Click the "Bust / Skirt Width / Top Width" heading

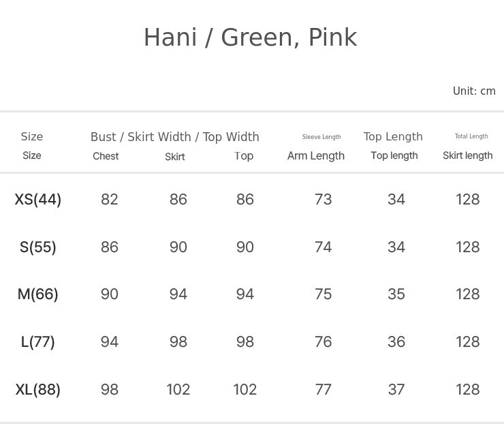[x=175, y=137]
